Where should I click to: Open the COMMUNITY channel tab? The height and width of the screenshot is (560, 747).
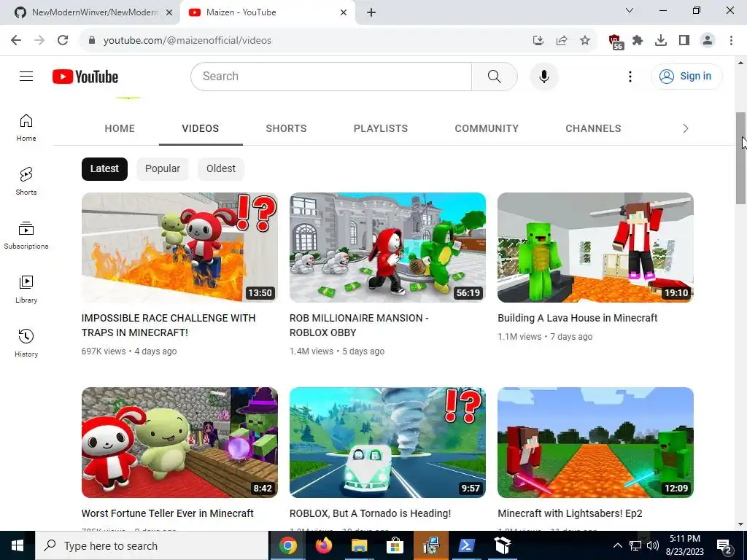[x=487, y=128]
